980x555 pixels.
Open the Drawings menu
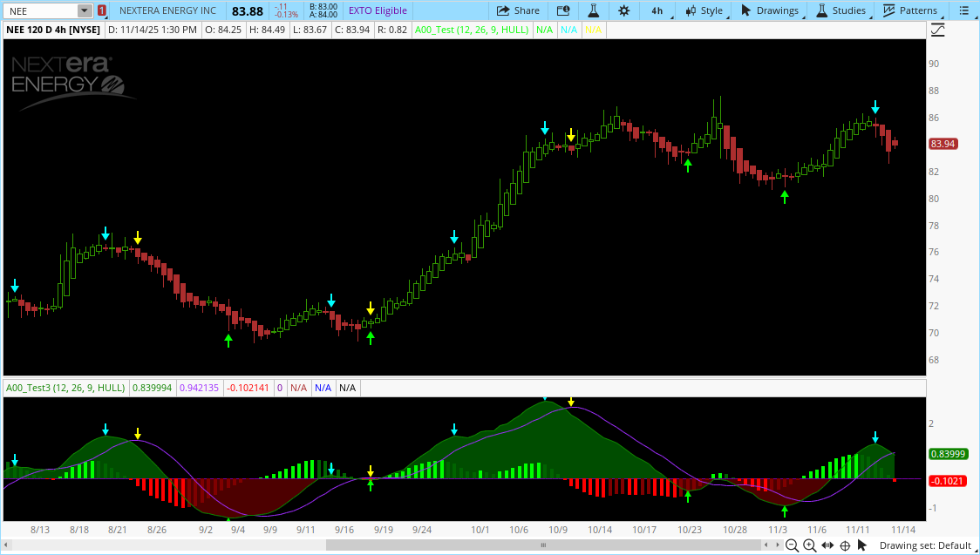coord(769,10)
